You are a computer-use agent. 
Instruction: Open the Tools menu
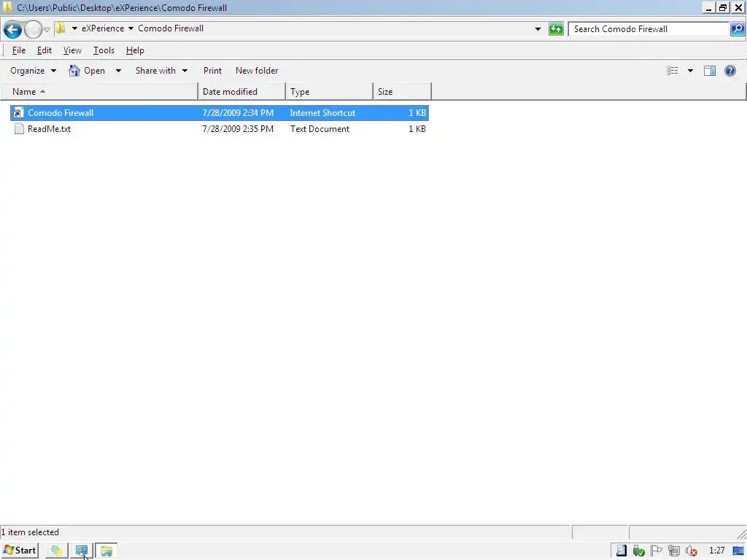click(104, 50)
